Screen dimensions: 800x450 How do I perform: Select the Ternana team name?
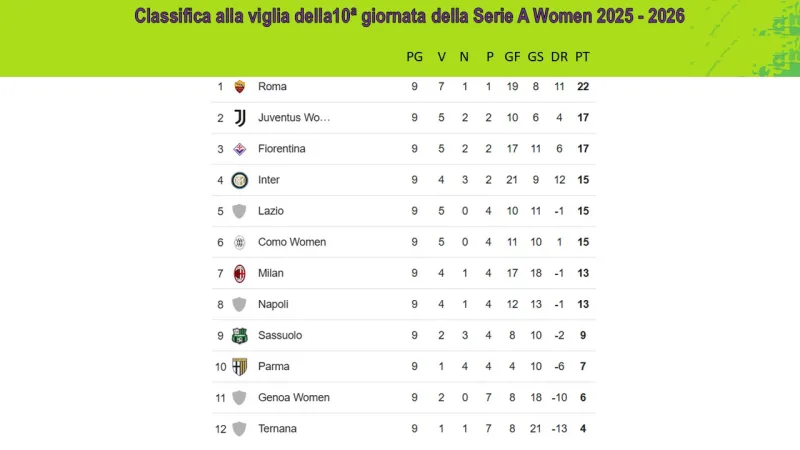pyautogui.click(x=277, y=428)
